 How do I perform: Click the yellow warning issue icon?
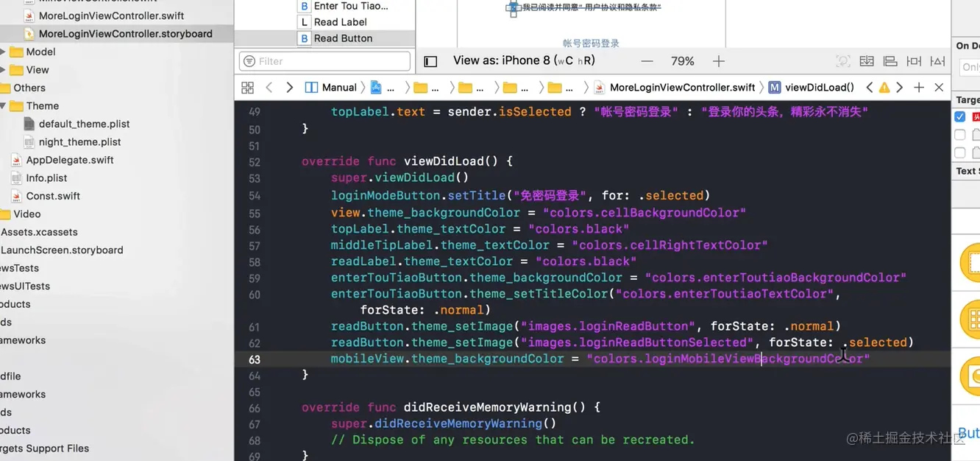[884, 88]
